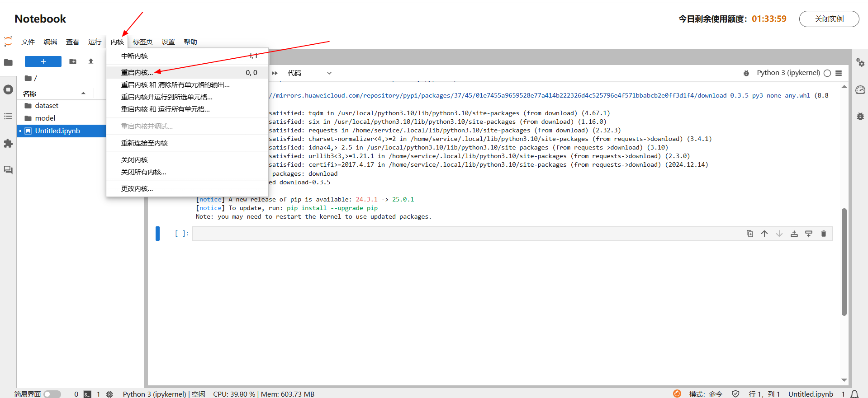This screenshot has height=398, width=868.
Task: Delete the active cell with trash icon
Action: (824, 234)
